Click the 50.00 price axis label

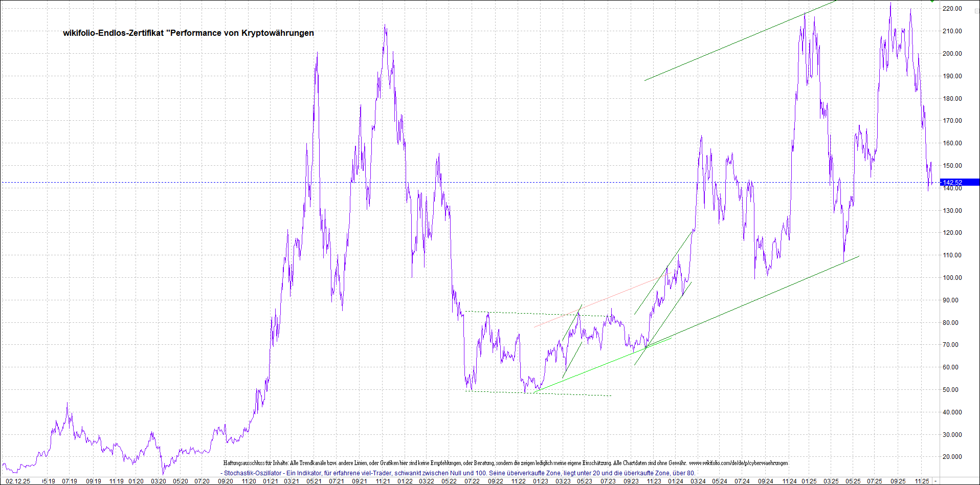(952, 389)
